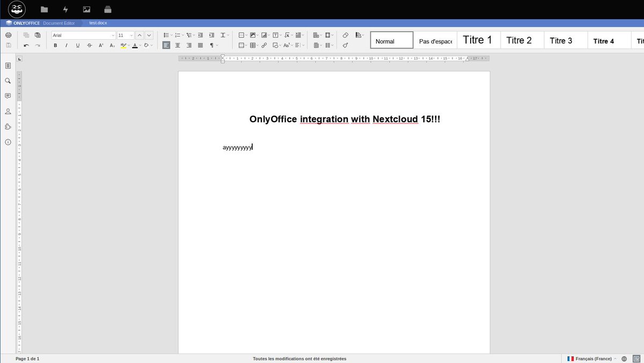
Task: Click Decrease indent icon
Action: 200,35
